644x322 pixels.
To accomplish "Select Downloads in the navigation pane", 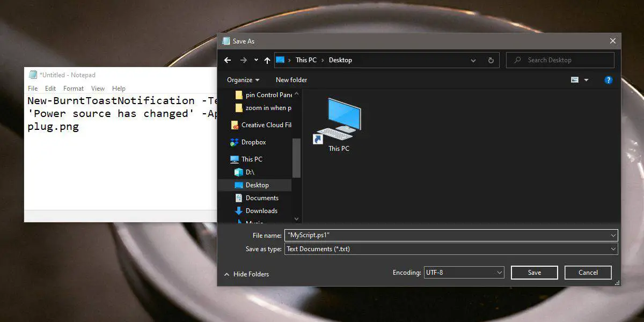I will 256,211.
